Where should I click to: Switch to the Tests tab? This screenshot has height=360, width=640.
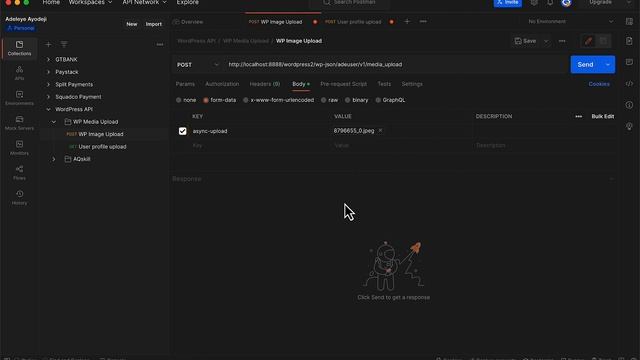(x=384, y=84)
